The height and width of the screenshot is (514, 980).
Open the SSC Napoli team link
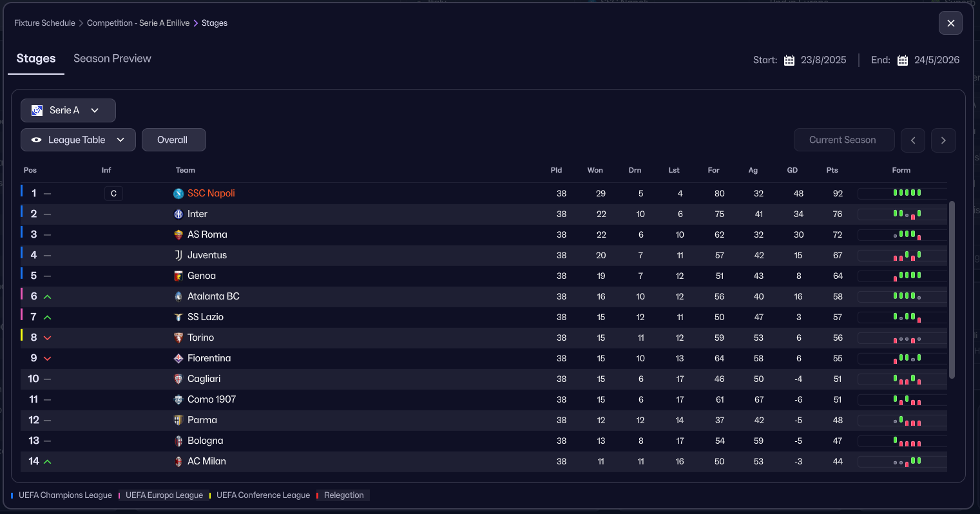pyautogui.click(x=211, y=193)
